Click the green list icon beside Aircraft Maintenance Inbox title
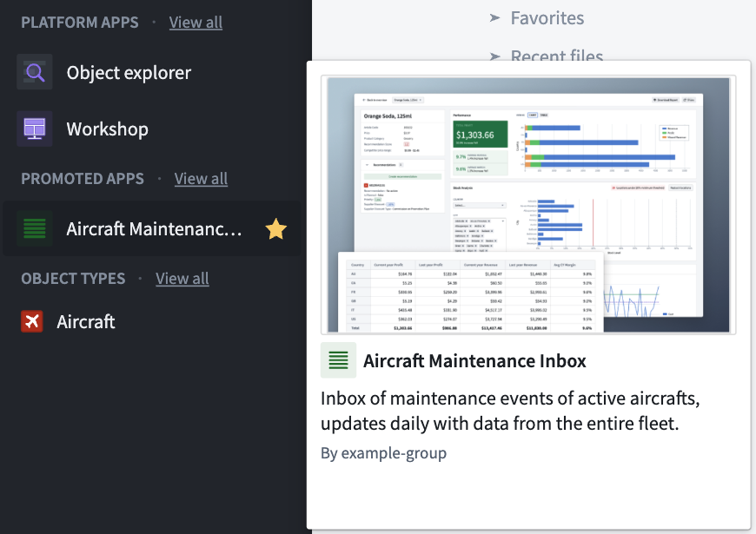 coord(339,360)
